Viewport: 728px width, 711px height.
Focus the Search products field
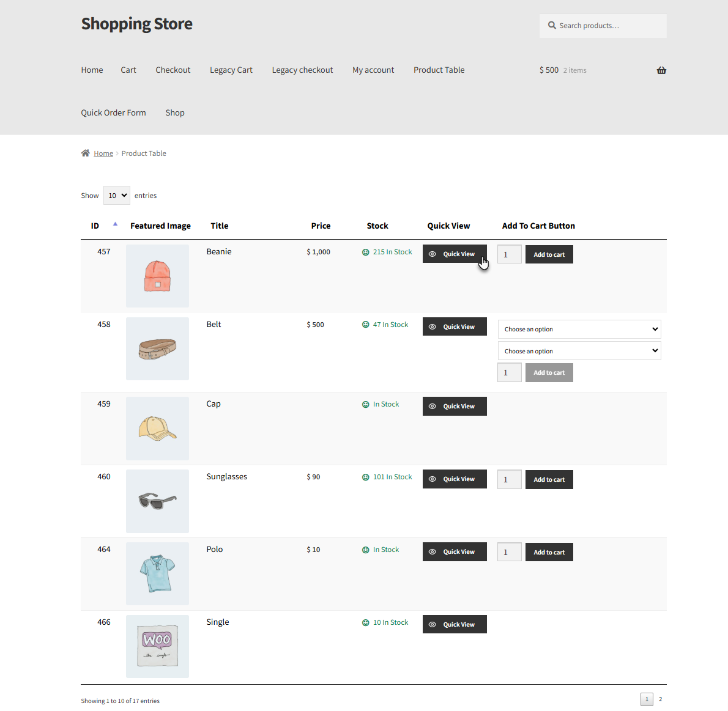[603, 26]
